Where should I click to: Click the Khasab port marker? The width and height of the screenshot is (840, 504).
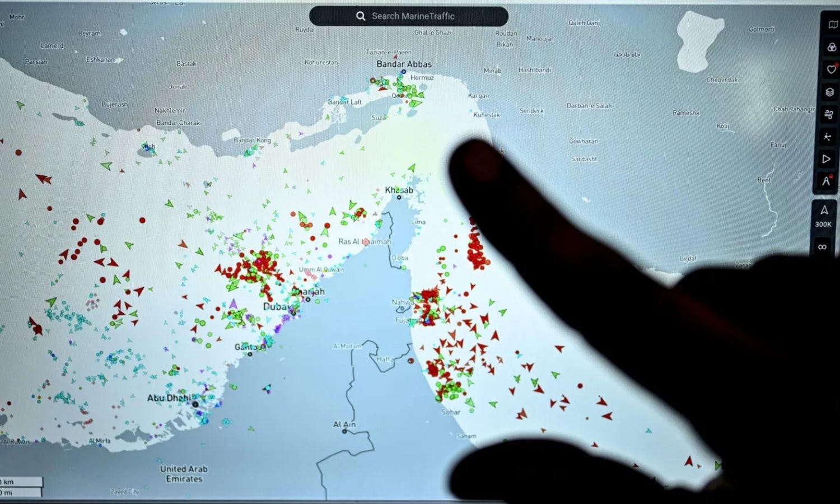tap(399, 197)
